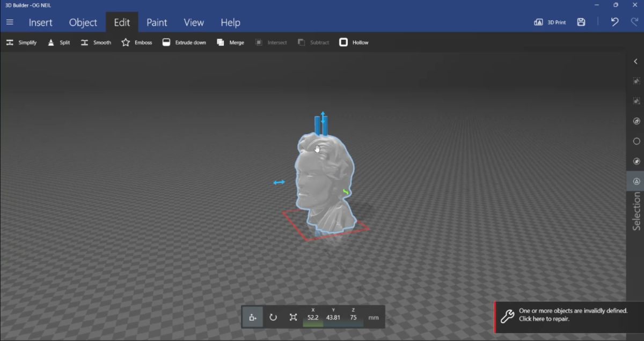This screenshot has height=341, width=644.
Task: Click the green rotation handle on model
Action: 346,192
